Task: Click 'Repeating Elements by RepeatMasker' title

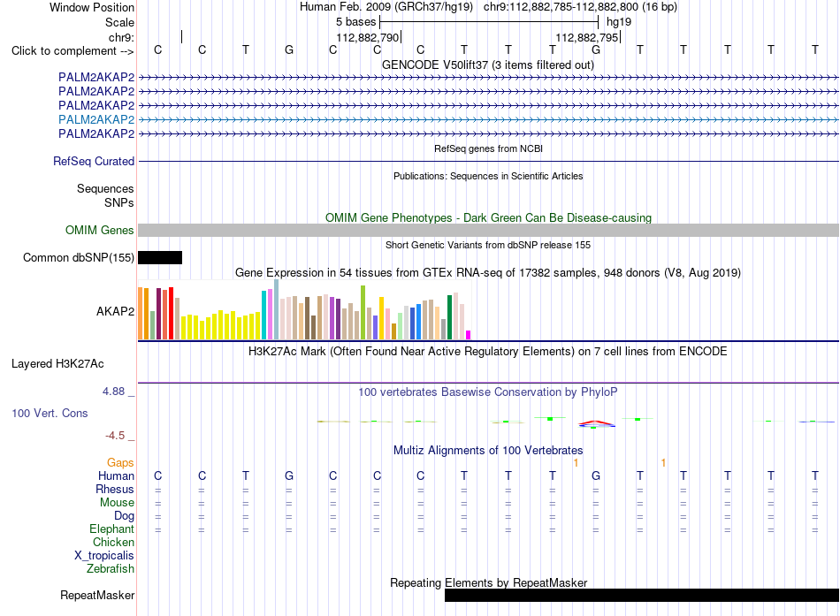Action: [x=488, y=582]
